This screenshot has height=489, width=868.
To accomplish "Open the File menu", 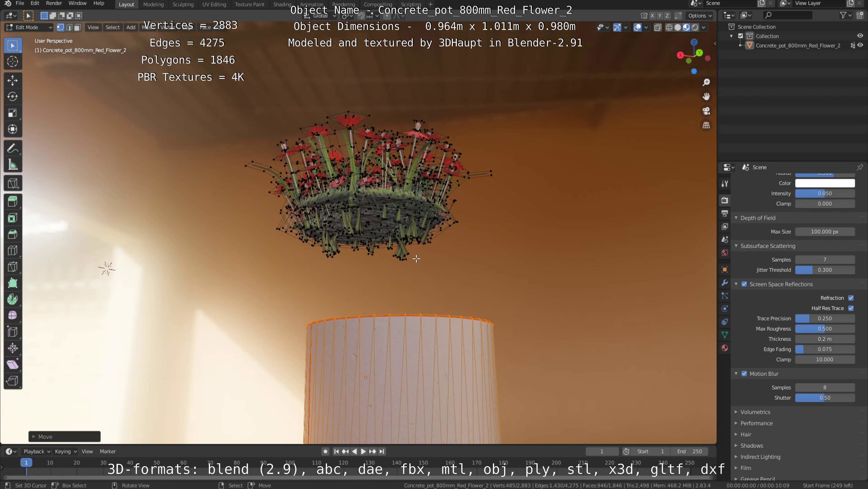I will (20, 3).
